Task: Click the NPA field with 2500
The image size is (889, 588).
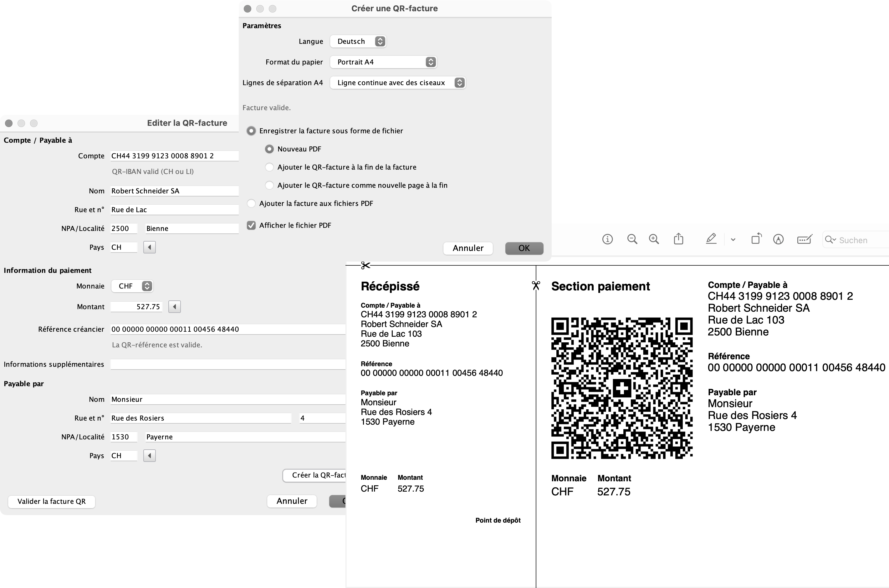Action: [x=124, y=228]
